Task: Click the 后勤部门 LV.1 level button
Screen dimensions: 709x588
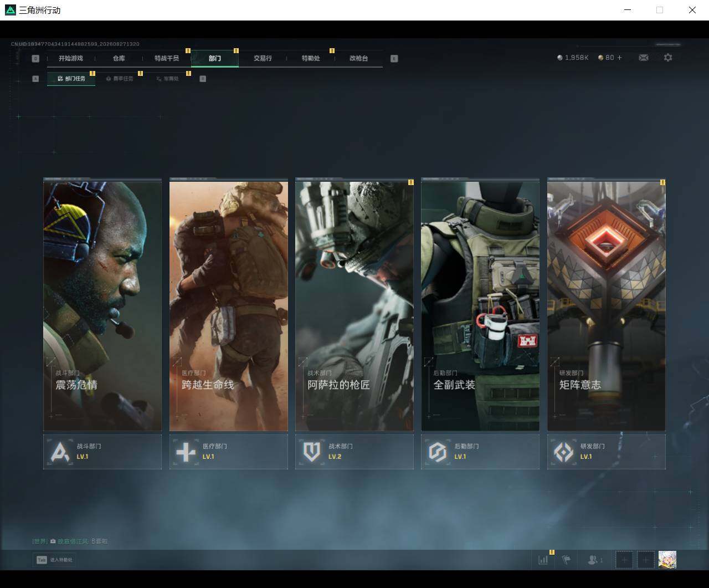Action: point(480,452)
